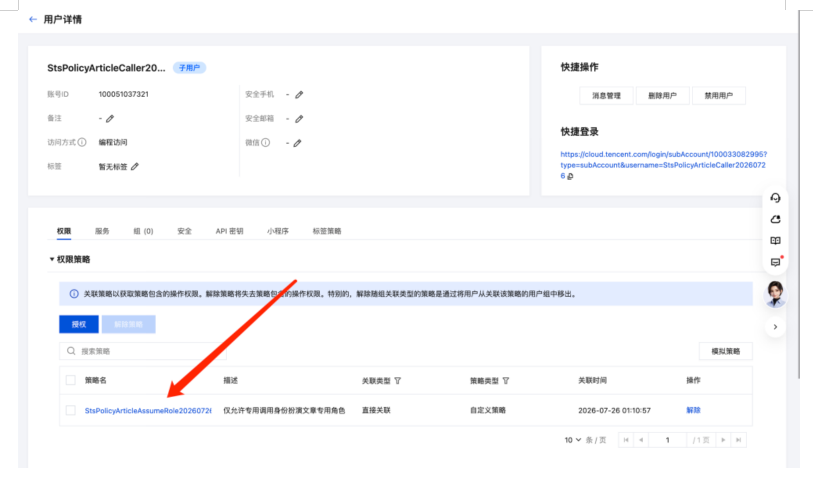Viewport: 813px width, 478px height.
Task: Open the quick login subAccount URL
Action: [663, 165]
